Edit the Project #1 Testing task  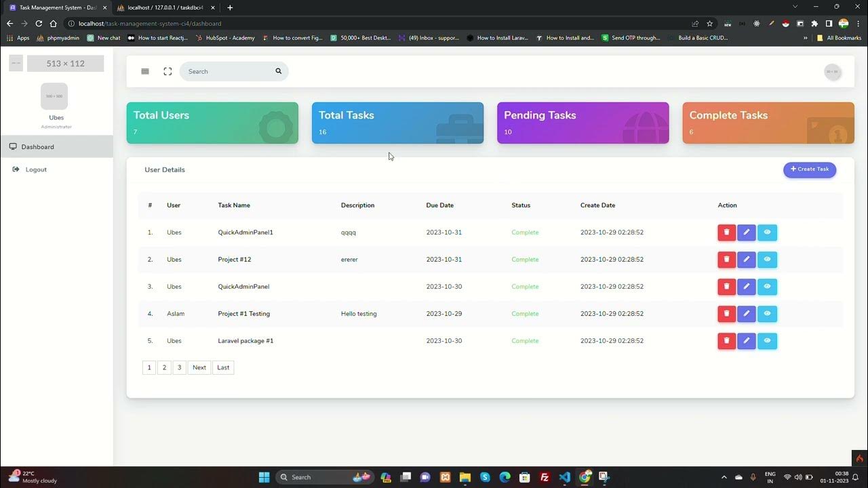tap(746, 314)
